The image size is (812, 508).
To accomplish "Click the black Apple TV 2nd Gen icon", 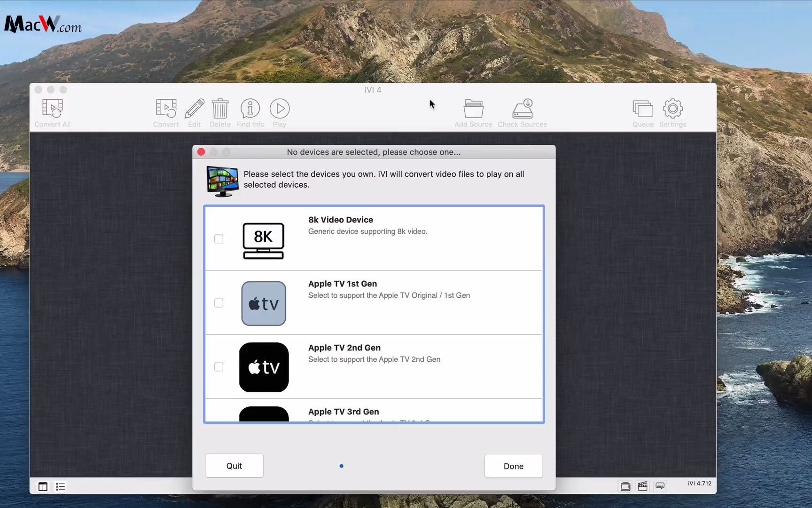I will click(264, 367).
